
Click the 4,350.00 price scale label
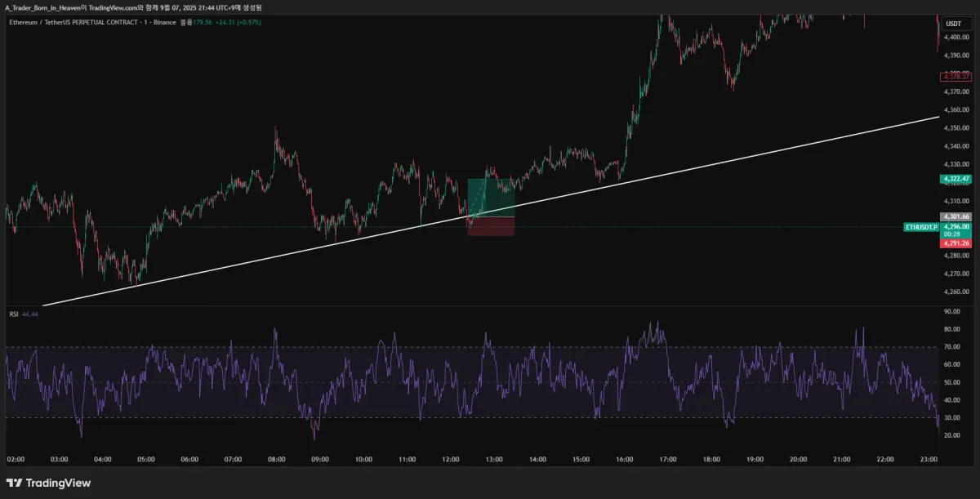tap(956, 128)
